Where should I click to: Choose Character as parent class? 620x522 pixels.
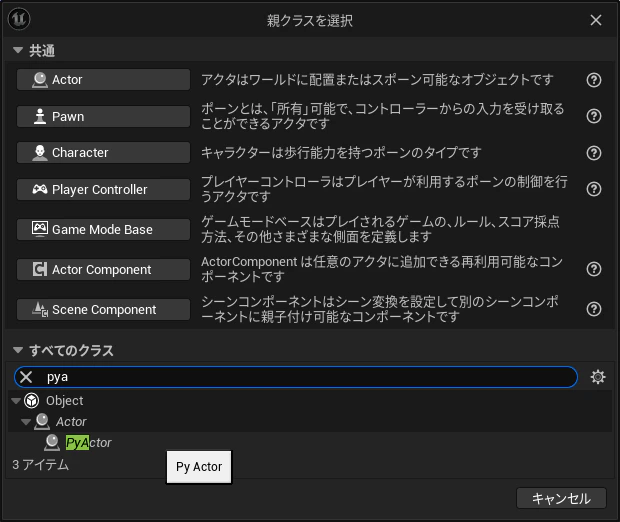pos(103,153)
